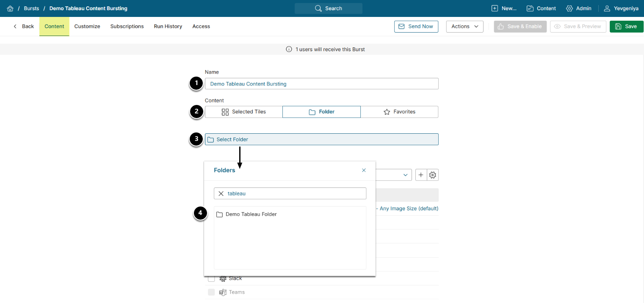
Task: Click the info icon beside users message
Action: pyautogui.click(x=289, y=49)
